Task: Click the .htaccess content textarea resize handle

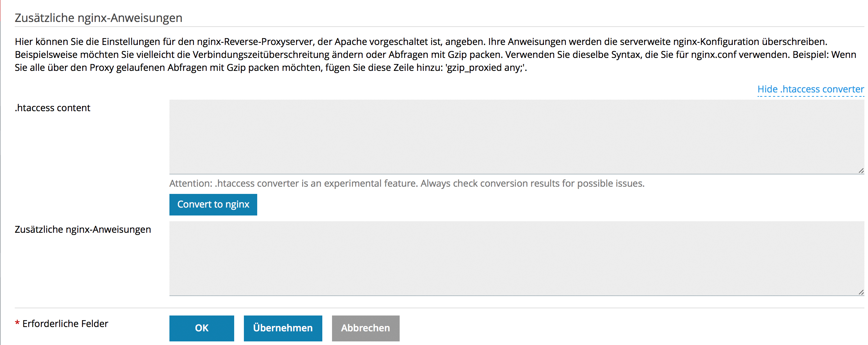Action: click(x=861, y=171)
